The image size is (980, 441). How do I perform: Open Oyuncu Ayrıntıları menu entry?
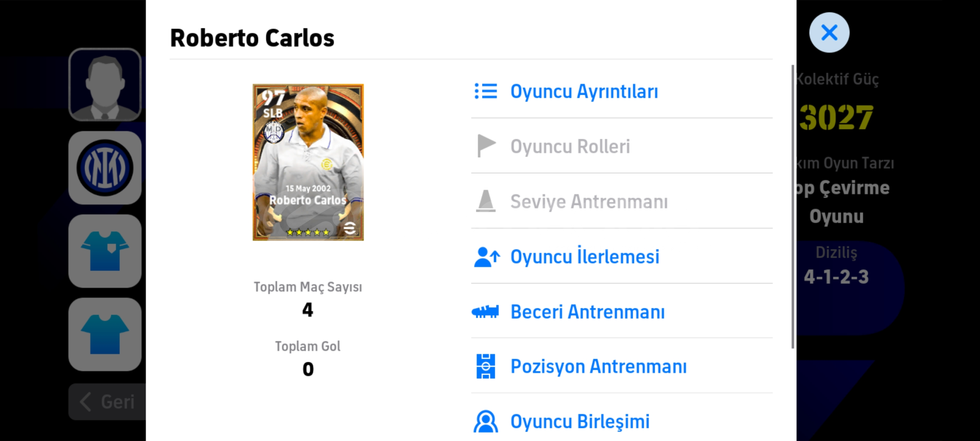[x=622, y=91]
